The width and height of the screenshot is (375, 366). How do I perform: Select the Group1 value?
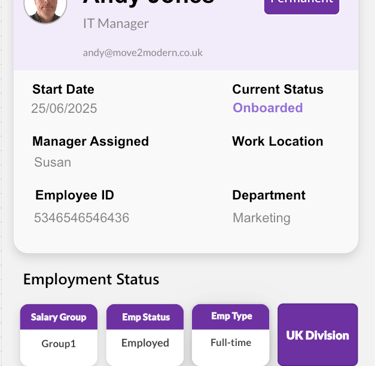click(59, 343)
